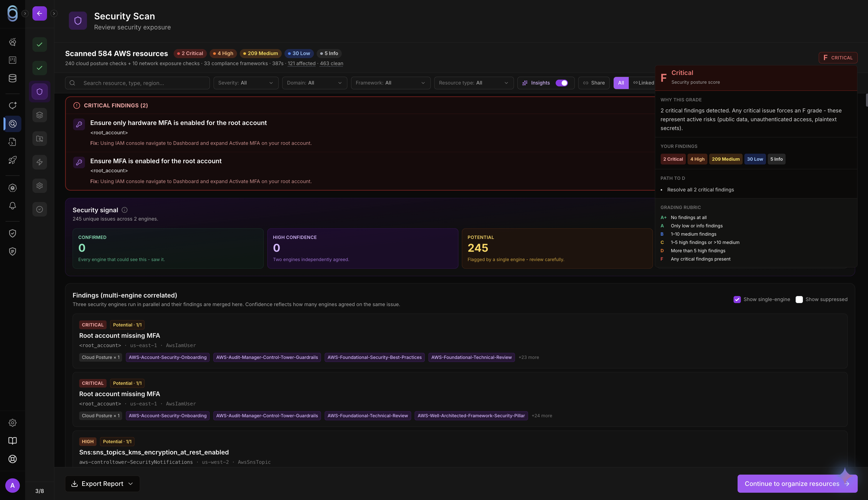Click the purple user avatar A
868x500 pixels.
[12, 486]
